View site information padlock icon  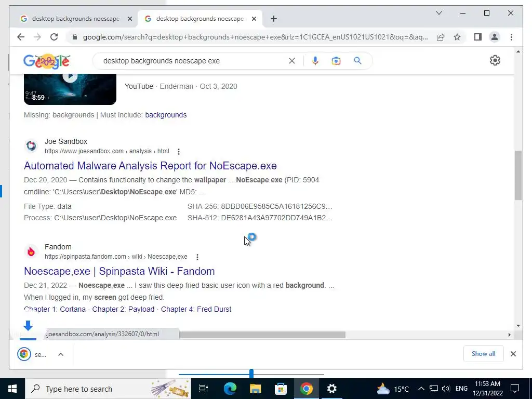(x=75, y=37)
